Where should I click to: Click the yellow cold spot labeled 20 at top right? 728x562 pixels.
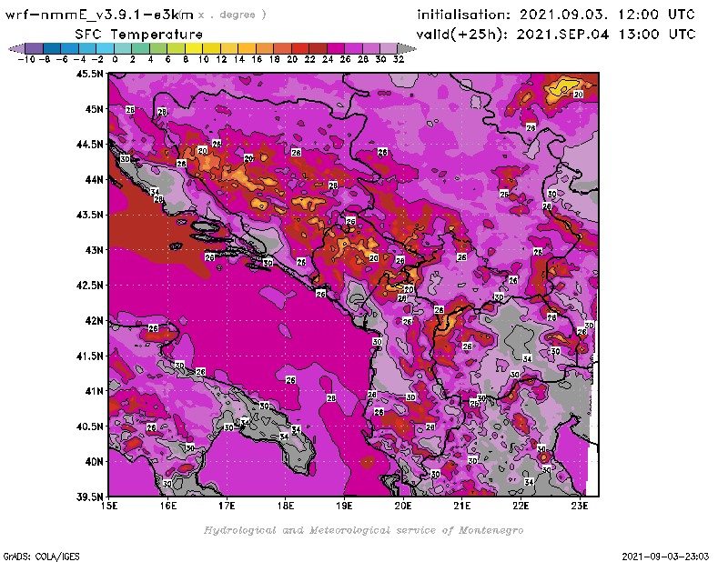pos(564,86)
